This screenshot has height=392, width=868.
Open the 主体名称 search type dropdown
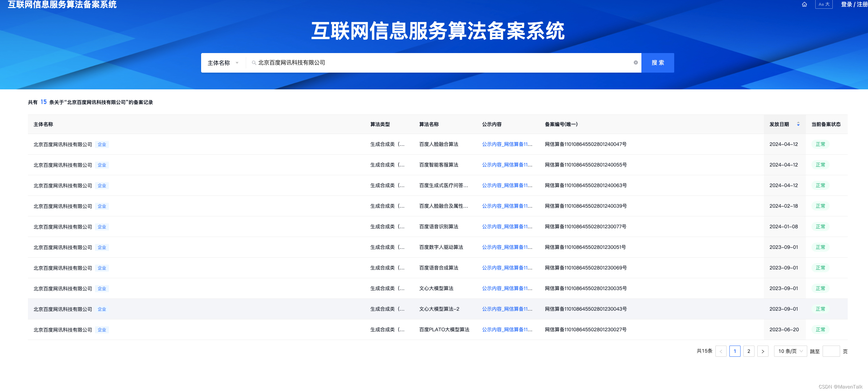point(223,63)
